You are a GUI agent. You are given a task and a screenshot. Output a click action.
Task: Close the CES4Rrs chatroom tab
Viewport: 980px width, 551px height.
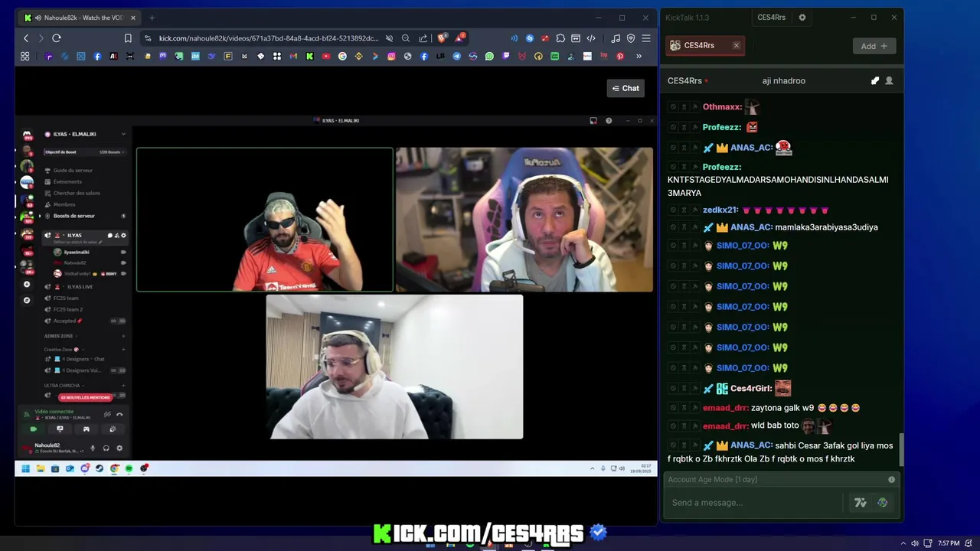(737, 45)
